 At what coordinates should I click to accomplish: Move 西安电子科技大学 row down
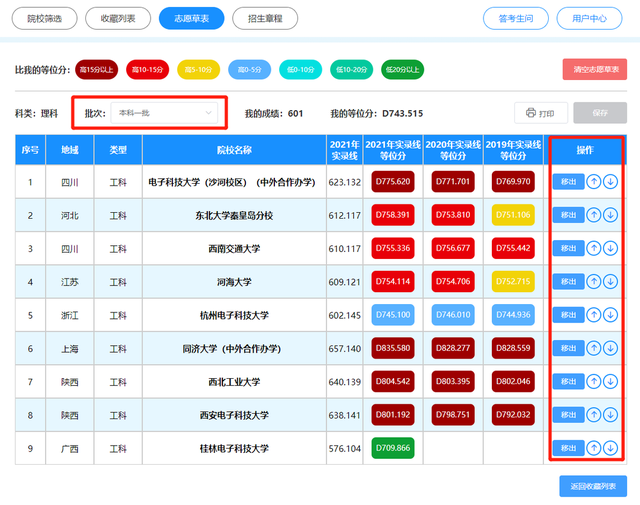click(610, 415)
